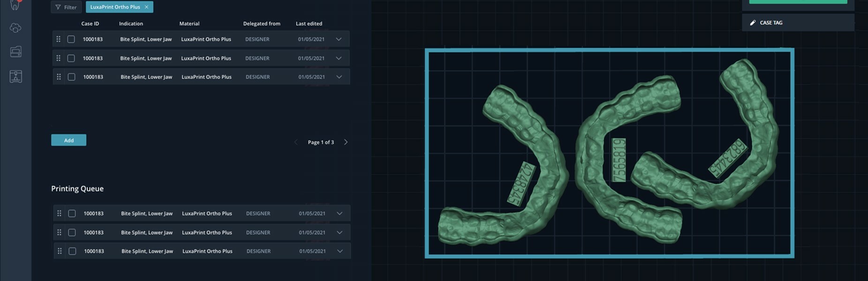Viewport: 868px width, 281px height.
Task: Grab drag handle of first case row
Action: click(x=58, y=39)
